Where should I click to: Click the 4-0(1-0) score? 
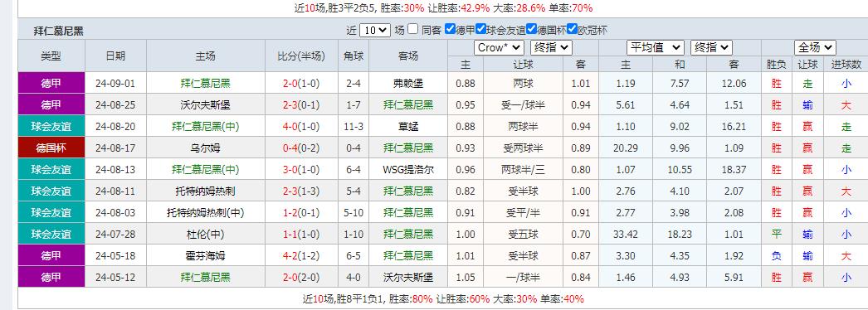point(301,127)
